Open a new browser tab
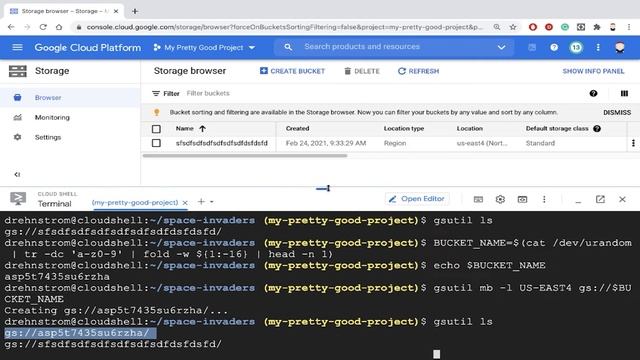 [135, 11]
